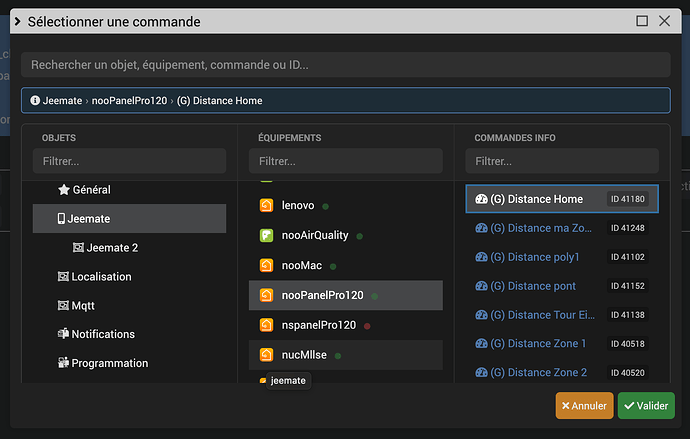Screen dimensions: 690x439
Task: Click Jeemate in the breadcrumb path
Action: (62, 101)
